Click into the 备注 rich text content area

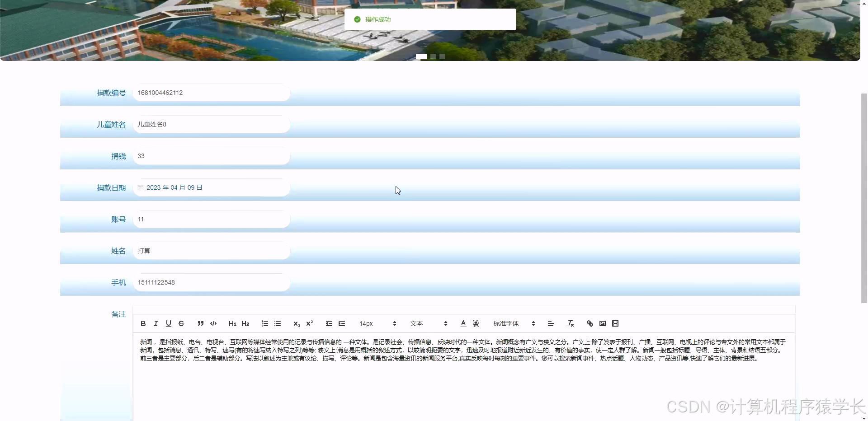[464, 377]
